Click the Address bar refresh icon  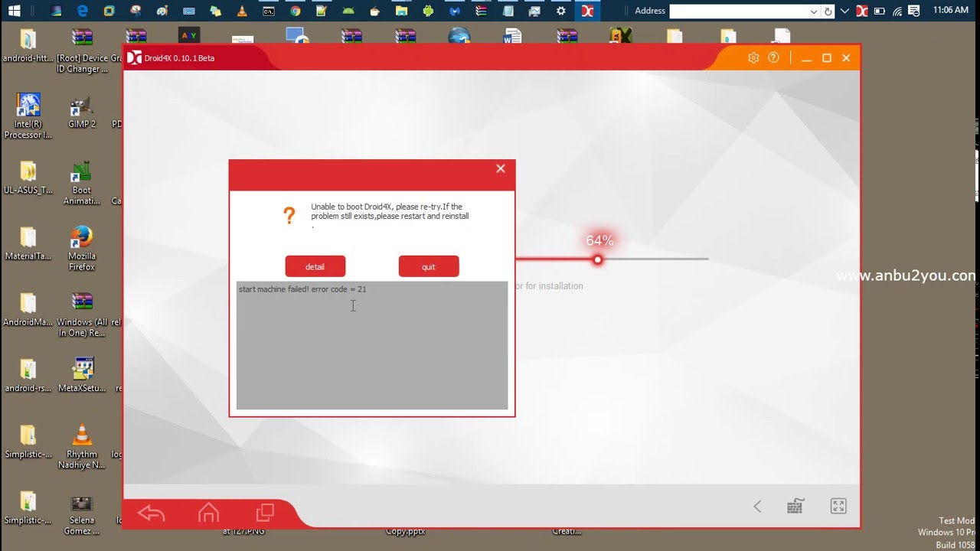click(828, 11)
